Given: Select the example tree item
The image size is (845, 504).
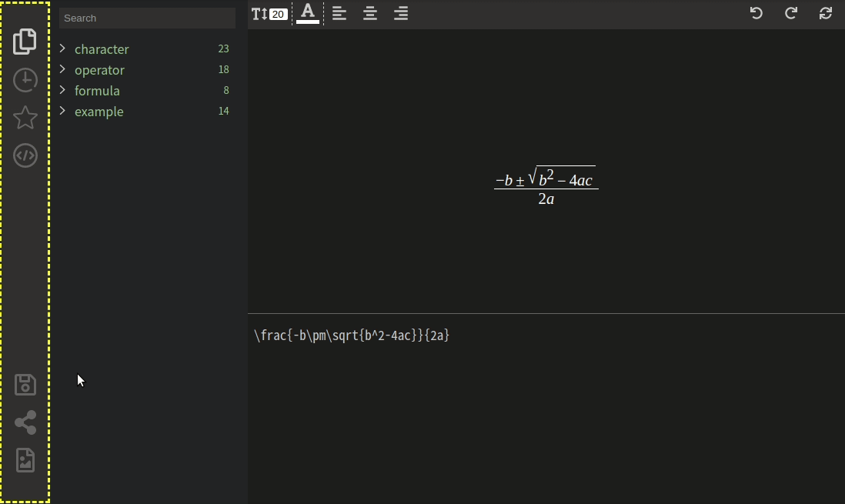Looking at the screenshot, I should click(x=99, y=112).
